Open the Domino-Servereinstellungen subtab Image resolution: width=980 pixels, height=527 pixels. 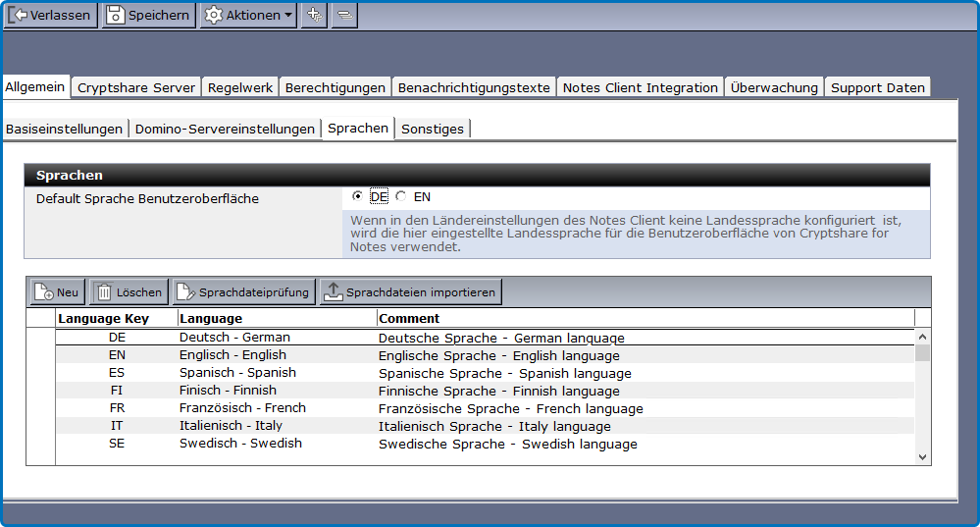click(x=225, y=129)
